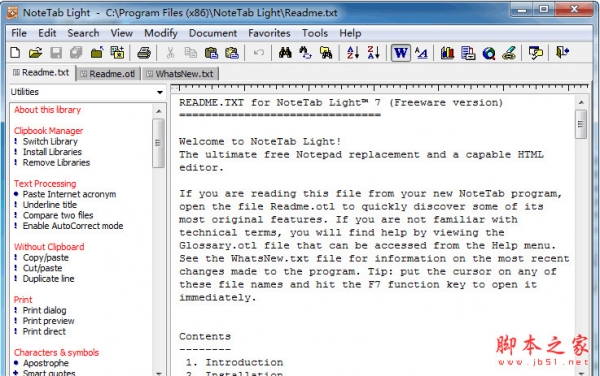This screenshot has width=600, height=376.
Task: Open the File menu
Action: [19, 33]
